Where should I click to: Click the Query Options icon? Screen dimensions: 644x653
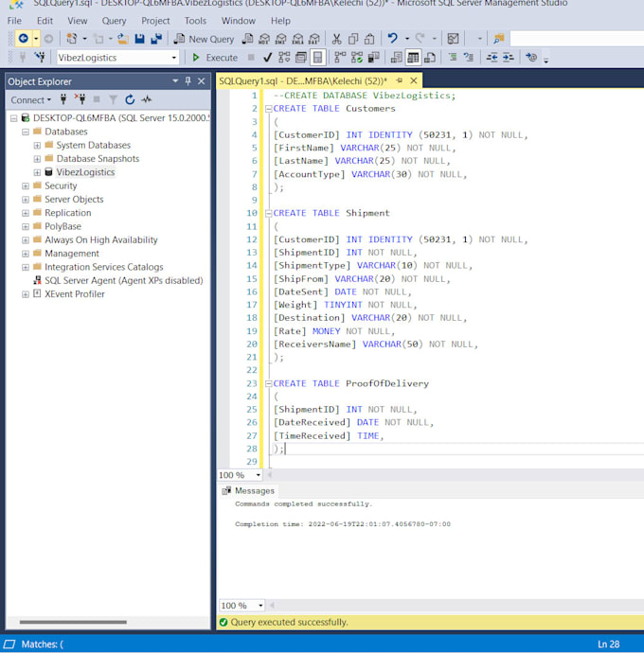[301, 57]
